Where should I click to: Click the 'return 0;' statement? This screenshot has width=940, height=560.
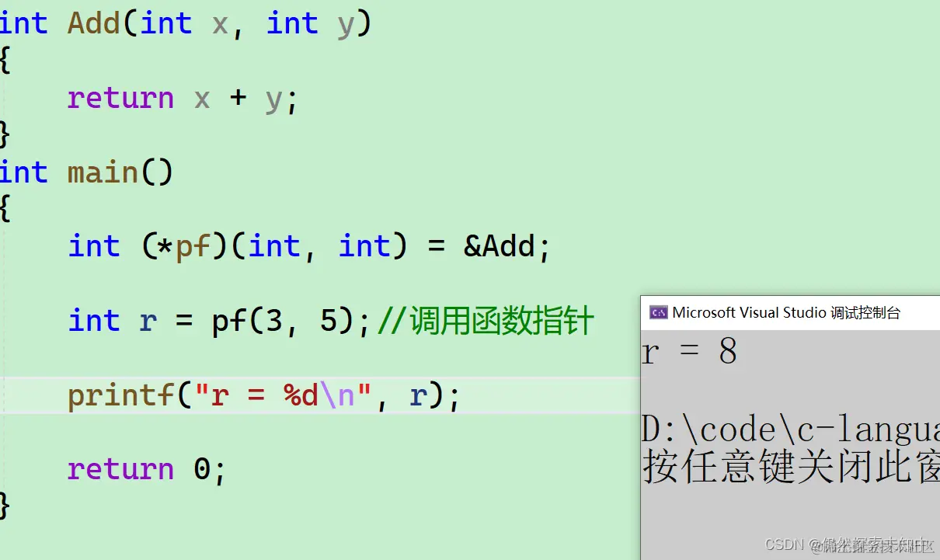point(147,470)
